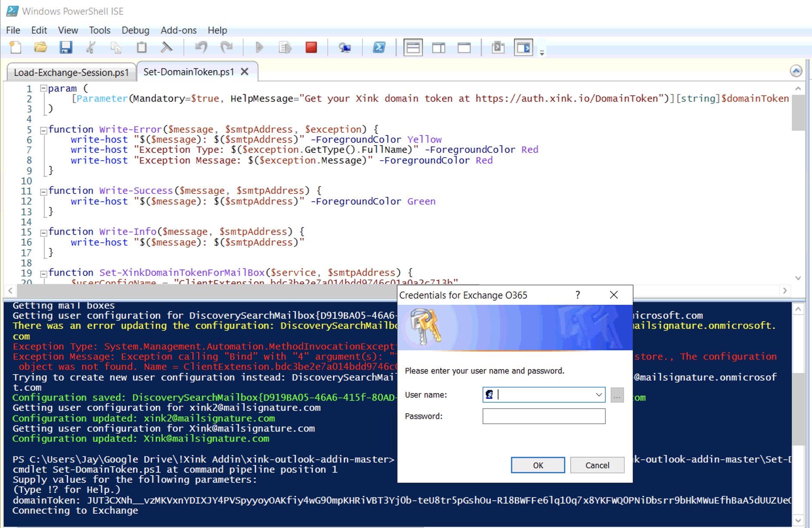
Task: Redo the last edit
Action: click(226, 47)
